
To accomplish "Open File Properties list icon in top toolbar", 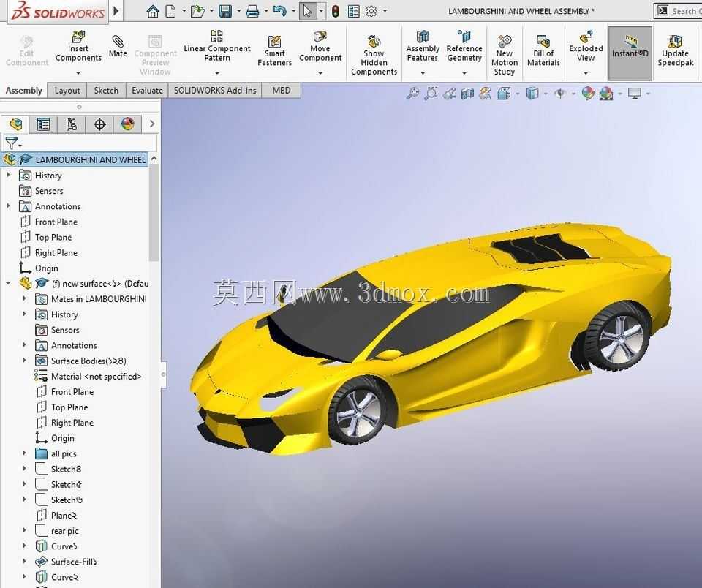I will coord(354,11).
